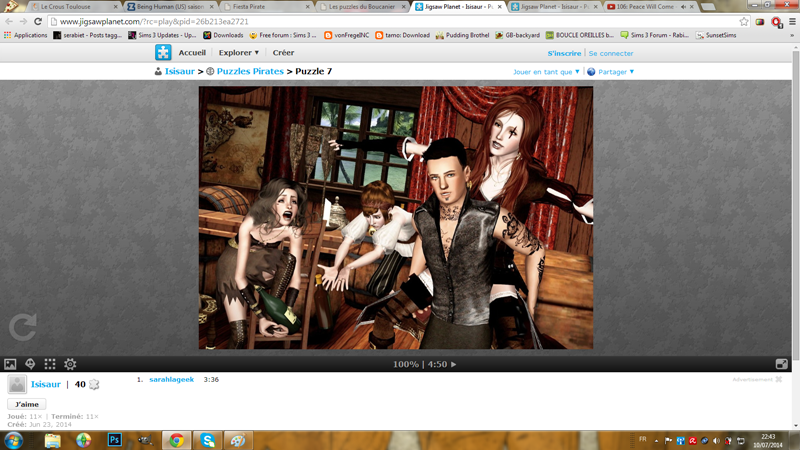800x450 pixels.
Task: Click the ghost image icon in puzzle toolbar
Action: point(30,364)
